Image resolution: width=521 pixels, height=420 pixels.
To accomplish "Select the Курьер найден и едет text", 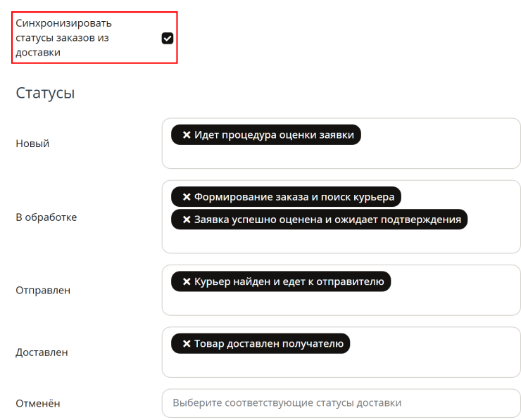I will (250, 281).
